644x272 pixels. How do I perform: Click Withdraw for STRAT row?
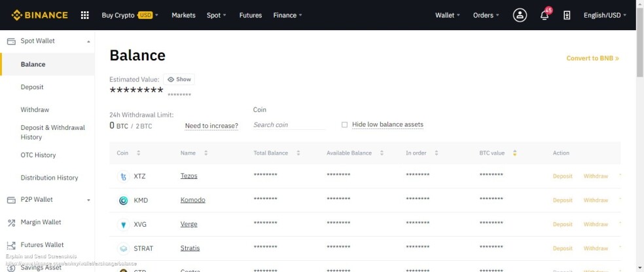[x=596, y=248]
